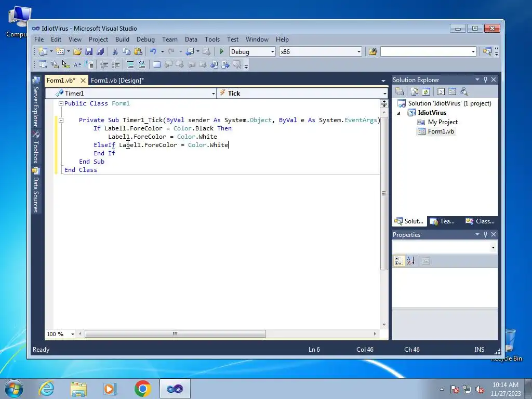The image size is (532, 399).
Task: Uncomment the selected lines icon
Action: [x=141, y=64]
